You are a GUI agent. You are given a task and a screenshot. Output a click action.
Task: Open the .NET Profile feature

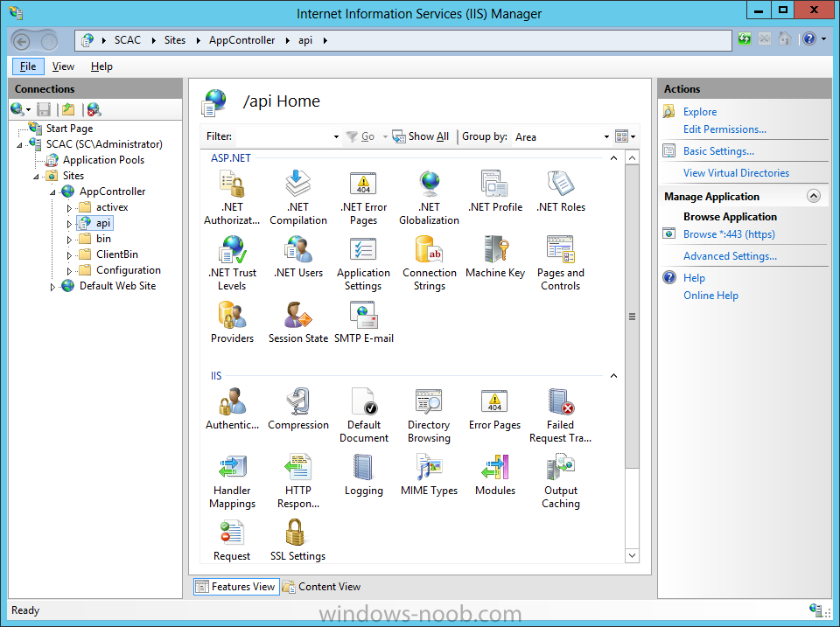495,192
